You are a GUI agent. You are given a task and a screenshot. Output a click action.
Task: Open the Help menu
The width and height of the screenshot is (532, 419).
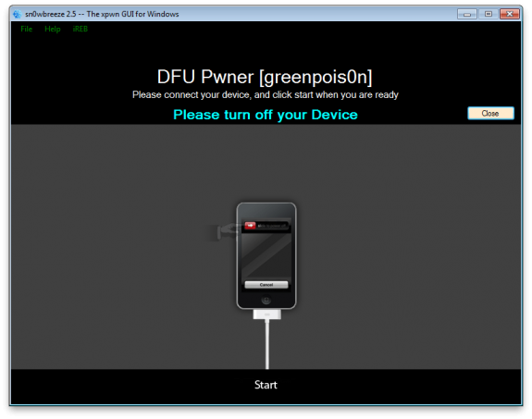pyautogui.click(x=53, y=30)
